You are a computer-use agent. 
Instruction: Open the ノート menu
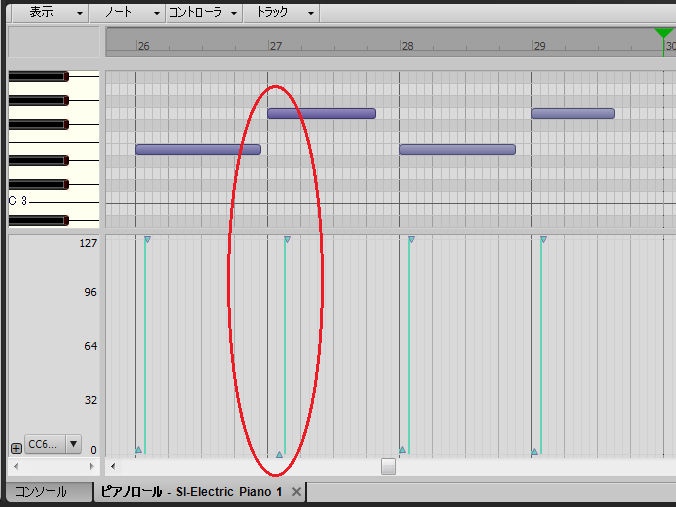[128, 13]
